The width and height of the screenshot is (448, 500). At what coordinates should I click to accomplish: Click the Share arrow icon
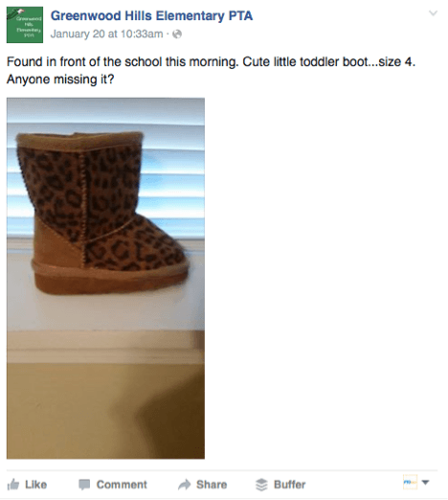coord(185,485)
